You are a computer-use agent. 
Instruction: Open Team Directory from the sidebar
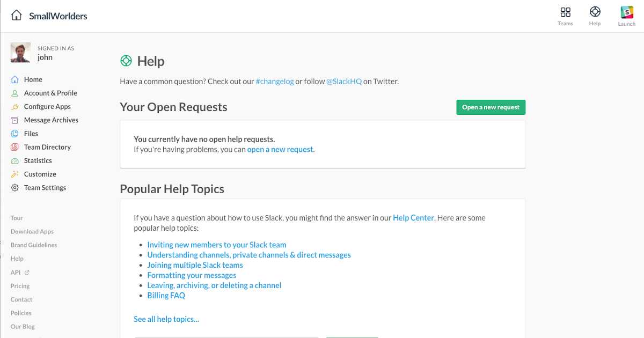pyautogui.click(x=47, y=147)
